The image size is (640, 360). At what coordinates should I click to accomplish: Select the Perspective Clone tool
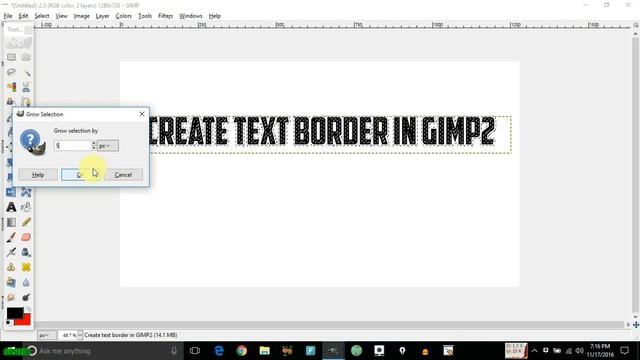11,282
